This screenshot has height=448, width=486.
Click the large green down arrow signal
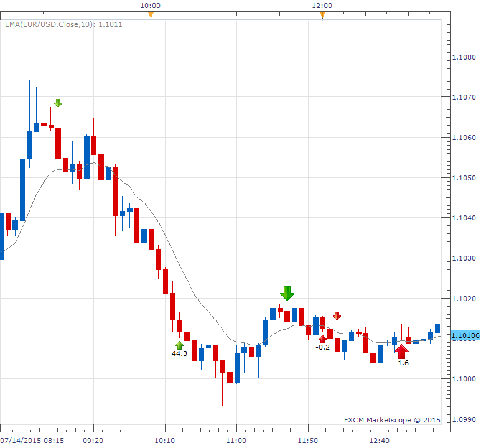[x=287, y=294]
